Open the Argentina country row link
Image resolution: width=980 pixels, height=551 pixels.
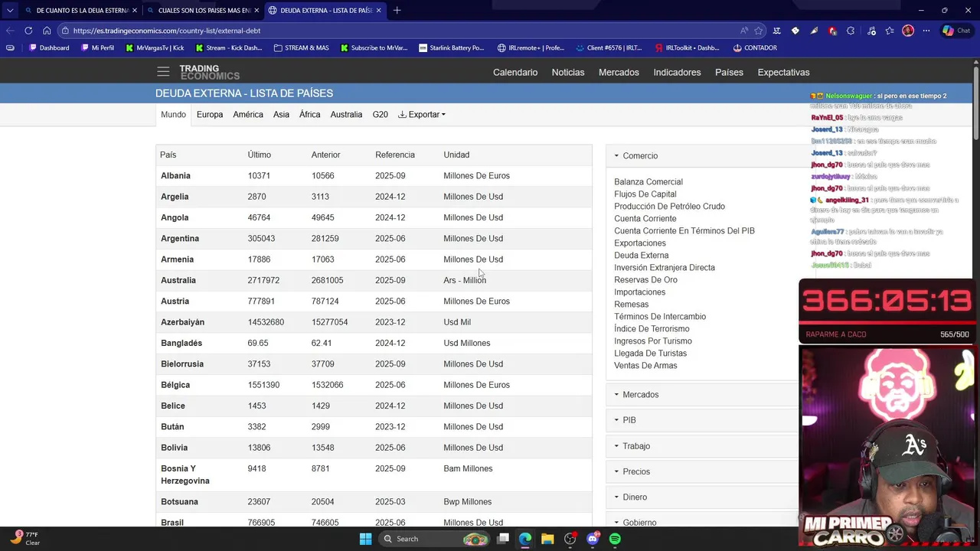[x=180, y=238]
